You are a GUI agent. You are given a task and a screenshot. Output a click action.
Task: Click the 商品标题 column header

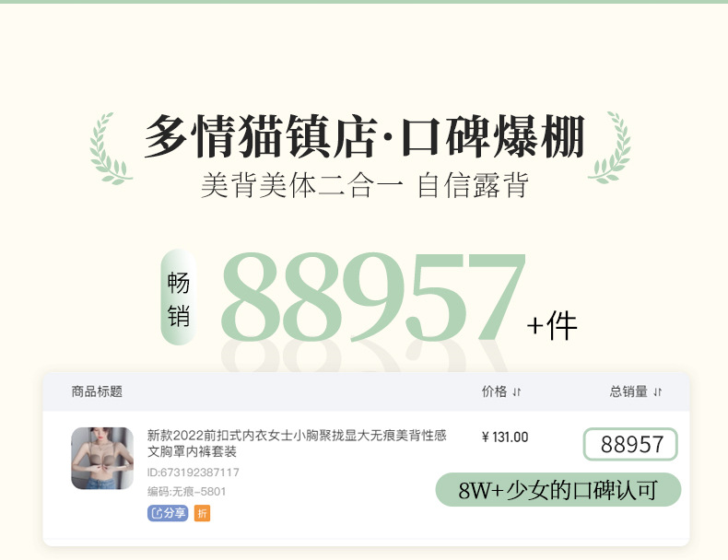(97, 391)
